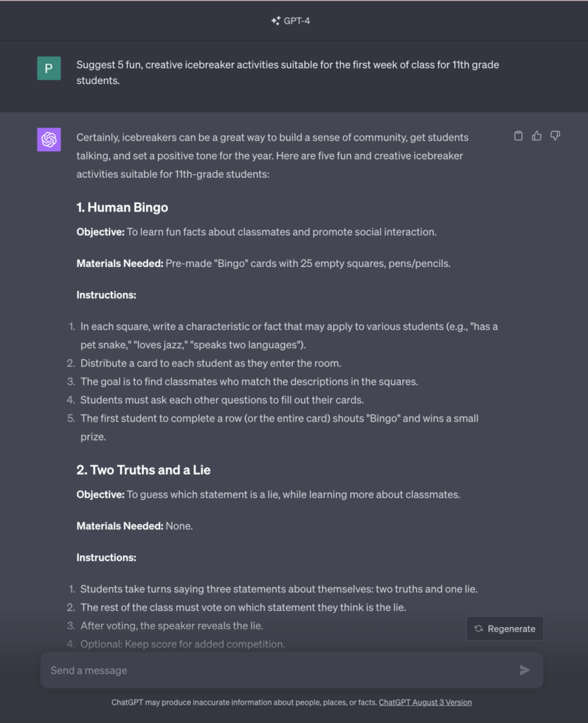The image size is (588, 723).
Task: Click the user prompt about icebreaker activities
Action: point(287,73)
